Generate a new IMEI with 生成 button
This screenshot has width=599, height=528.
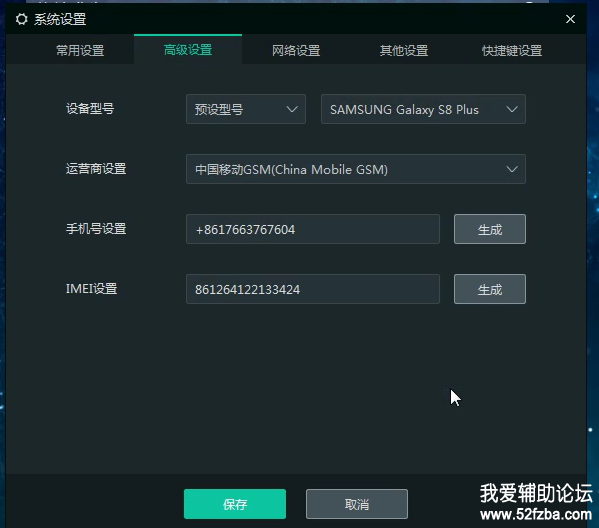(490, 289)
